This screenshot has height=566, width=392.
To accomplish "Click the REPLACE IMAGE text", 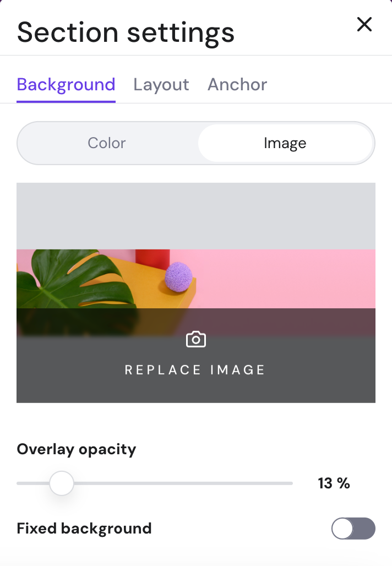I will pyautogui.click(x=195, y=370).
